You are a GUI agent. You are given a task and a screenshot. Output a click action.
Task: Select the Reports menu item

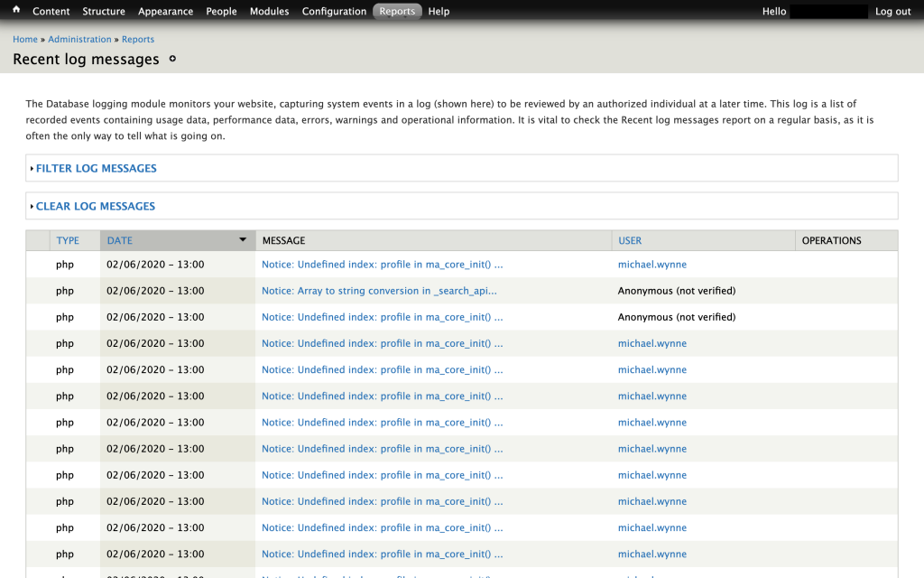[397, 11]
